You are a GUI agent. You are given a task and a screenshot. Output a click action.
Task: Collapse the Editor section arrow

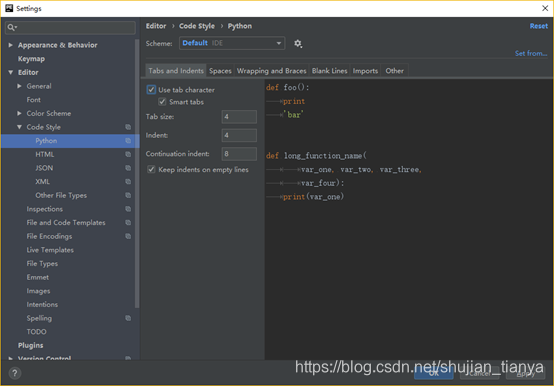(x=11, y=72)
